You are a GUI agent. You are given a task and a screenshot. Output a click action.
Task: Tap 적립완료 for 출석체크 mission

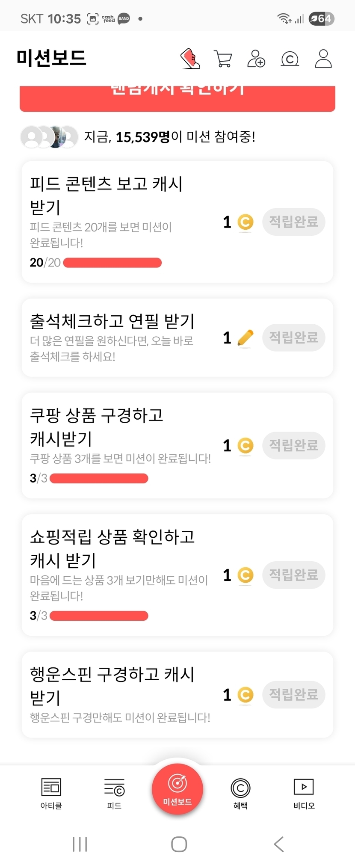[293, 338]
